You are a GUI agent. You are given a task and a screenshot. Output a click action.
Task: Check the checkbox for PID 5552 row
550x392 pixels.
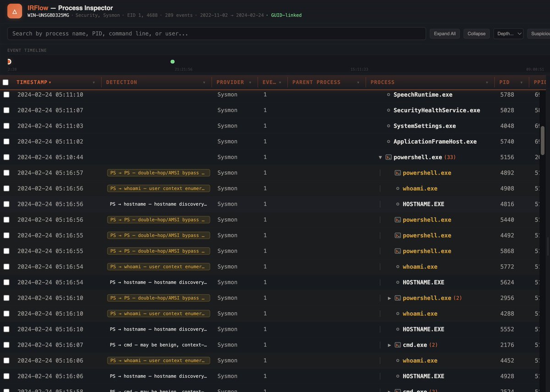point(6,329)
